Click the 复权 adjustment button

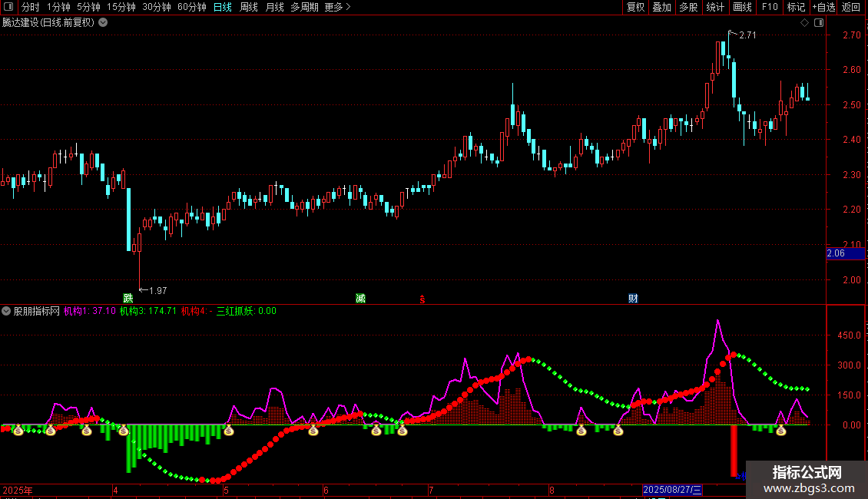(635, 7)
